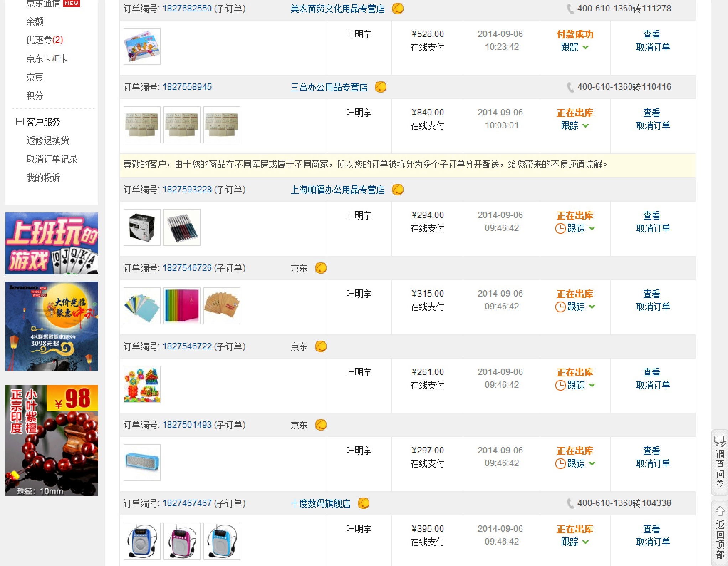Click chat icon next to 美农商贸文化用品专营店

(x=397, y=8)
